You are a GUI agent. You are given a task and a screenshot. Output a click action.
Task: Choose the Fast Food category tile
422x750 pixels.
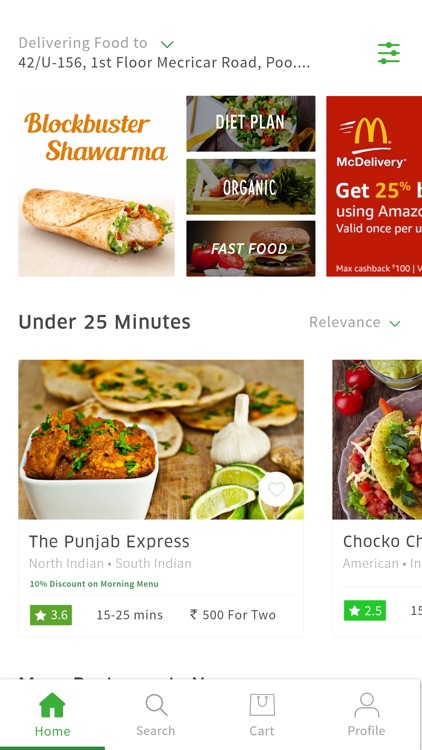tap(251, 249)
